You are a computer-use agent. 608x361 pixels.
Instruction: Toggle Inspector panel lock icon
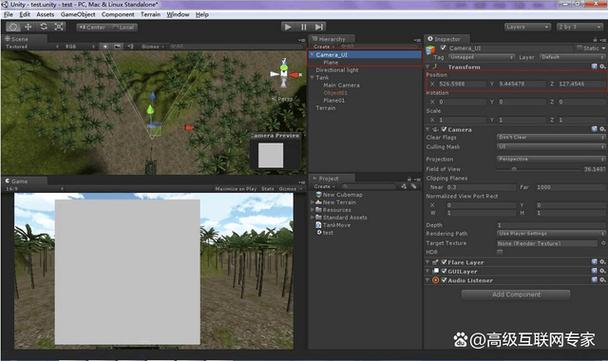click(595, 40)
